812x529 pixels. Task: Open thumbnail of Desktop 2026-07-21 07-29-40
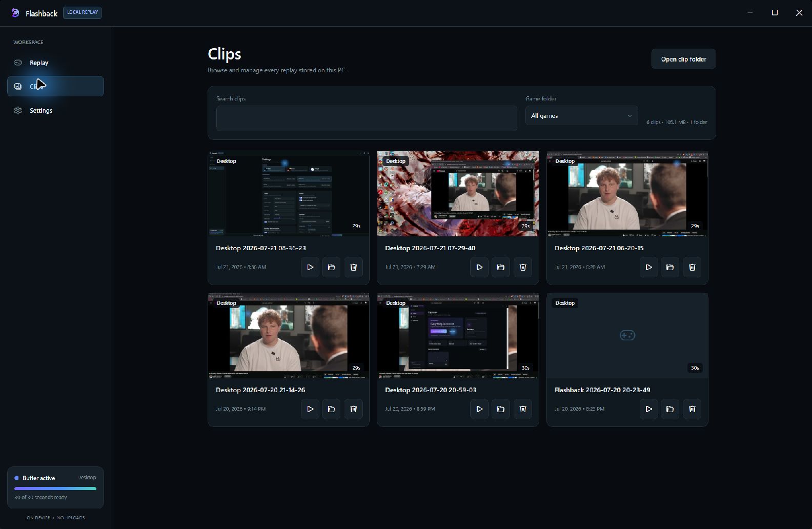click(x=458, y=194)
